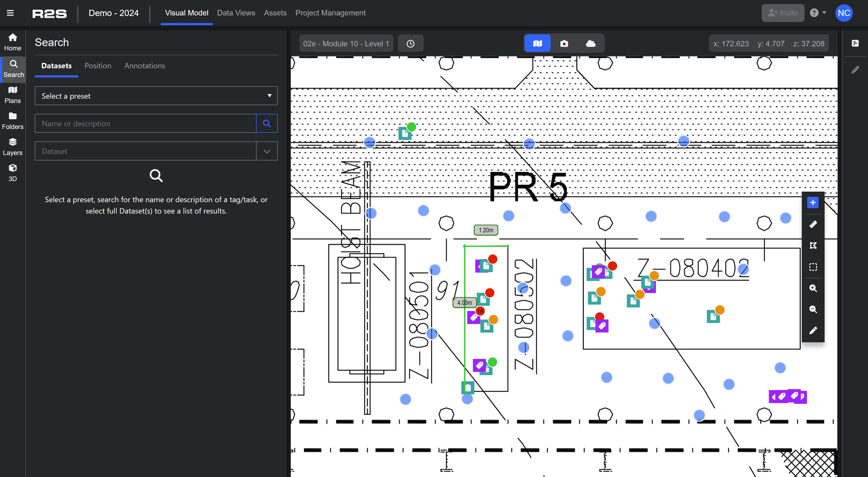
Task: Open the notes panel icon
Action: pos(855,43)
